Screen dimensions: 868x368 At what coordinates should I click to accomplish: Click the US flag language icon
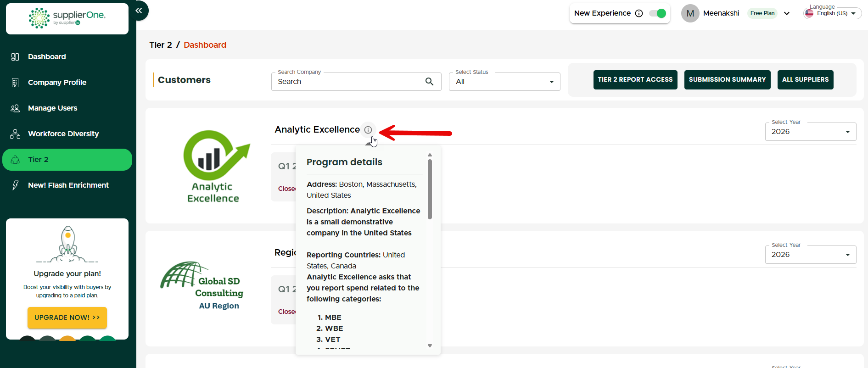(809, 13)
